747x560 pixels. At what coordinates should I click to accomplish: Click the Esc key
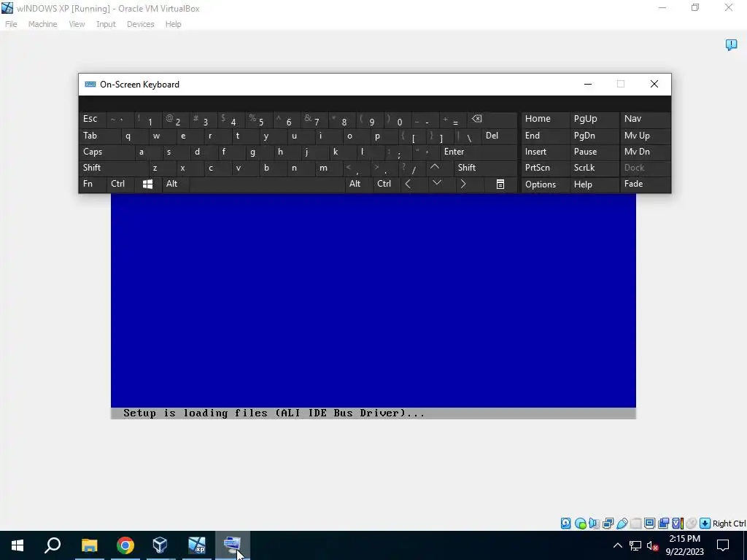(93, 119)
